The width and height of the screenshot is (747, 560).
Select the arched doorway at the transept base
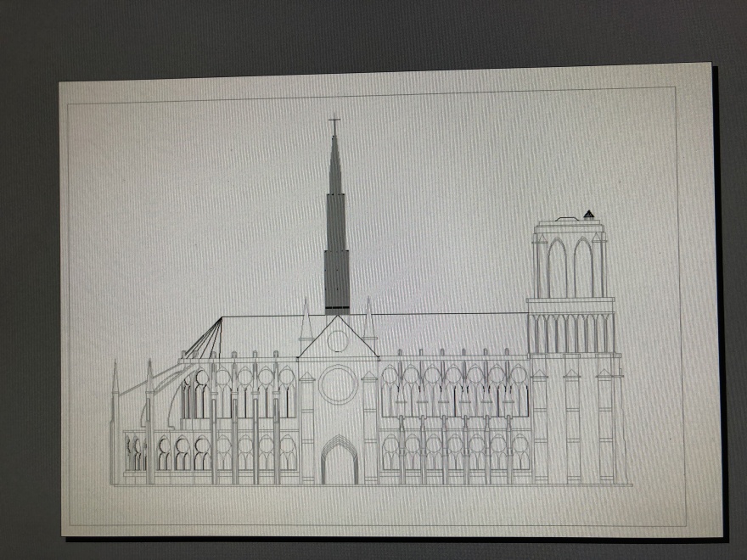[339, 462]
